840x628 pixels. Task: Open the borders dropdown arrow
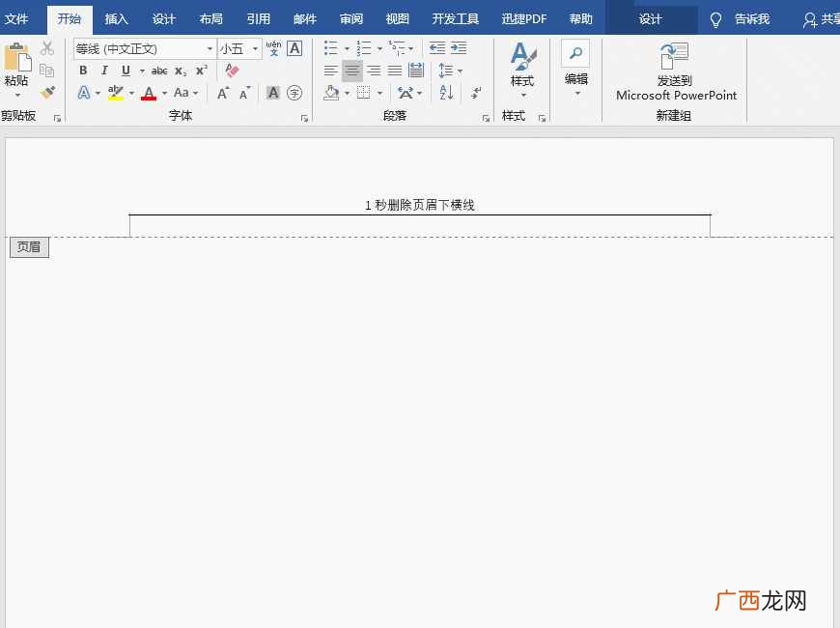[x=379, y=94]
